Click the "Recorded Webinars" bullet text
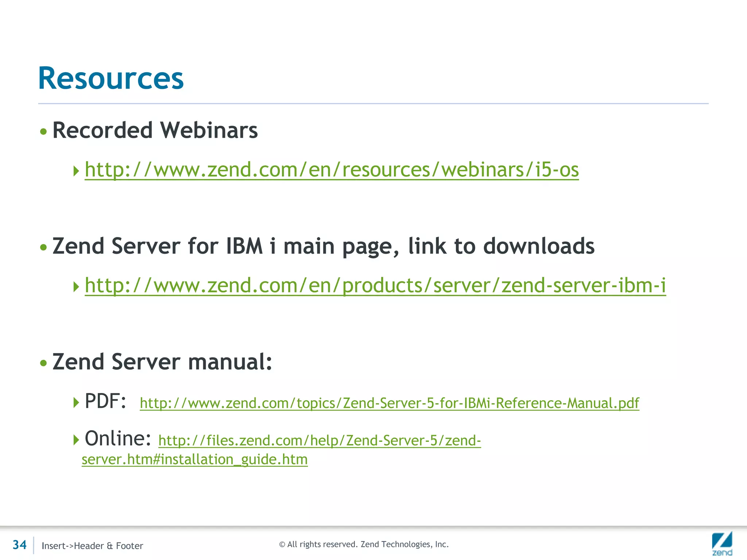 (x=155, y=130)
